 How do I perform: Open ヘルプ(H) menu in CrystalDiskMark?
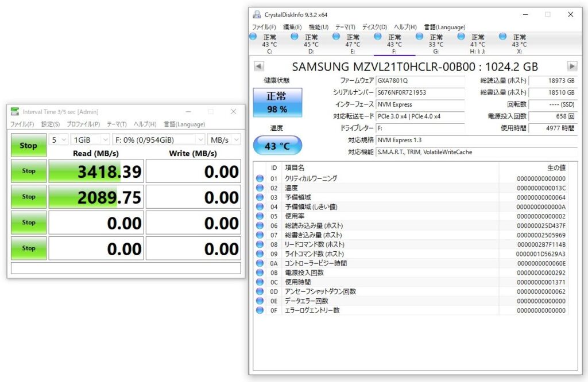145,124
